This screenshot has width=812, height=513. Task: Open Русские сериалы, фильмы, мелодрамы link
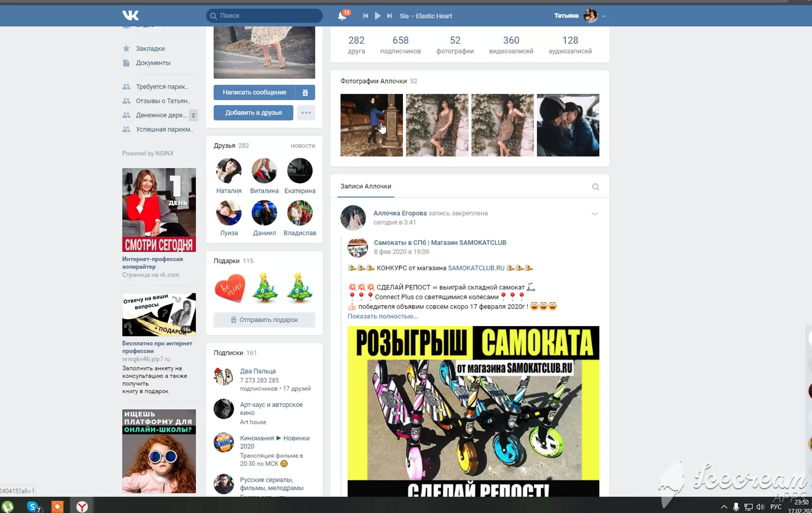[x=271, y=484]
